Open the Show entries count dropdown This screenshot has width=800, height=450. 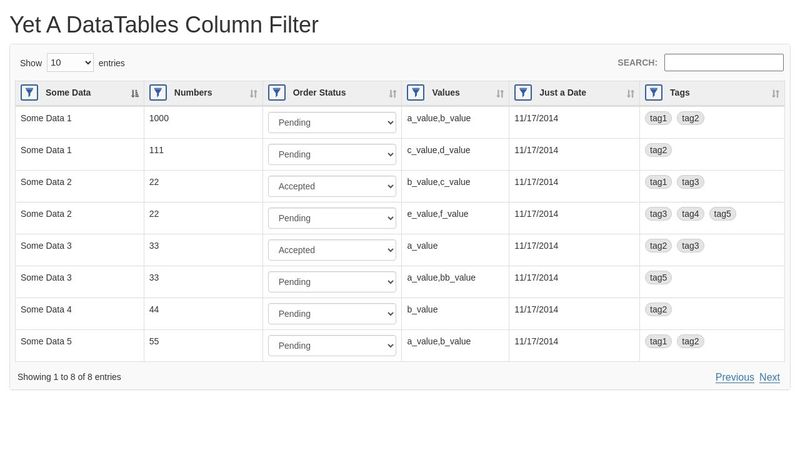70,63
